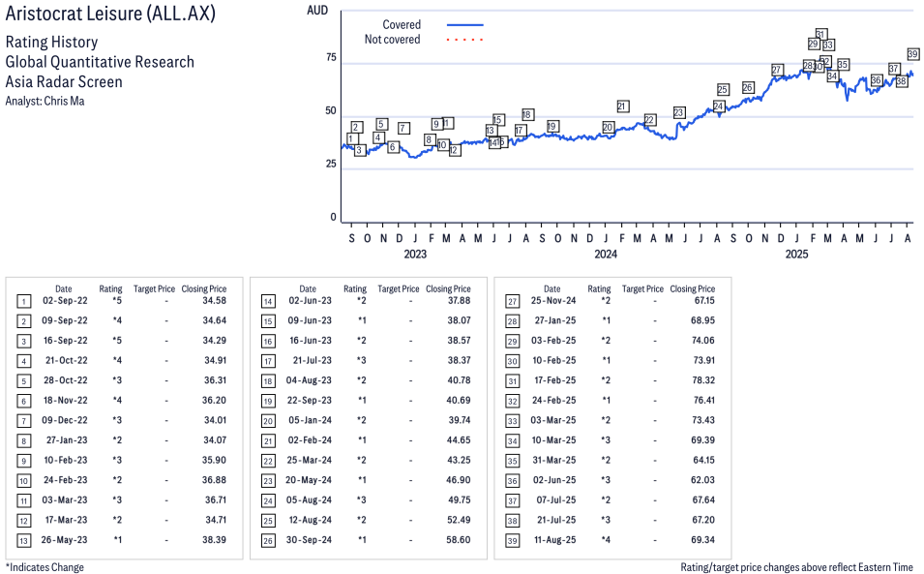The image size is (924, 574).
Task: Click the 2023 year label on the x-axis
Action: (x=415, y=254)
